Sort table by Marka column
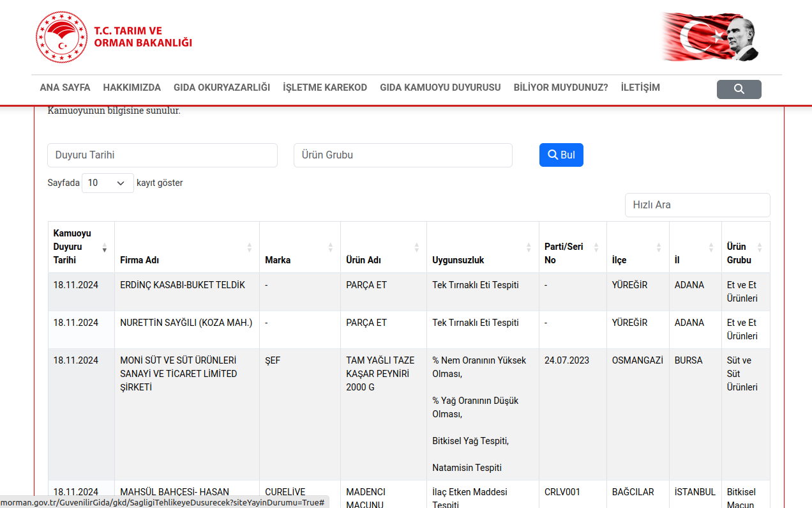 (299, 247)
